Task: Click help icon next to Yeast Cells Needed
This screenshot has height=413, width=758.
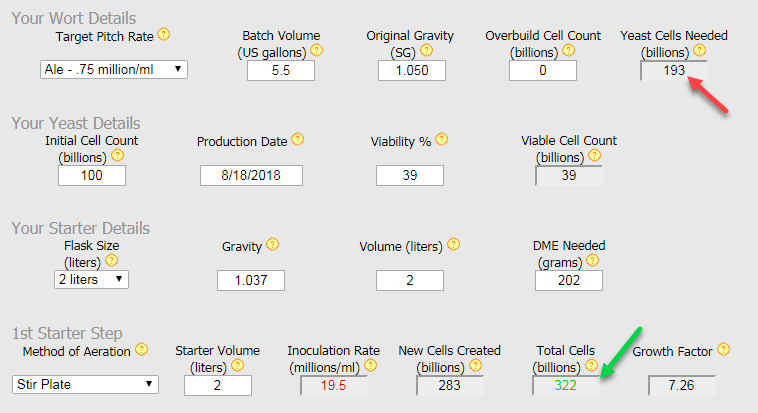Action: pyautogui.click(x=699, y=50)
